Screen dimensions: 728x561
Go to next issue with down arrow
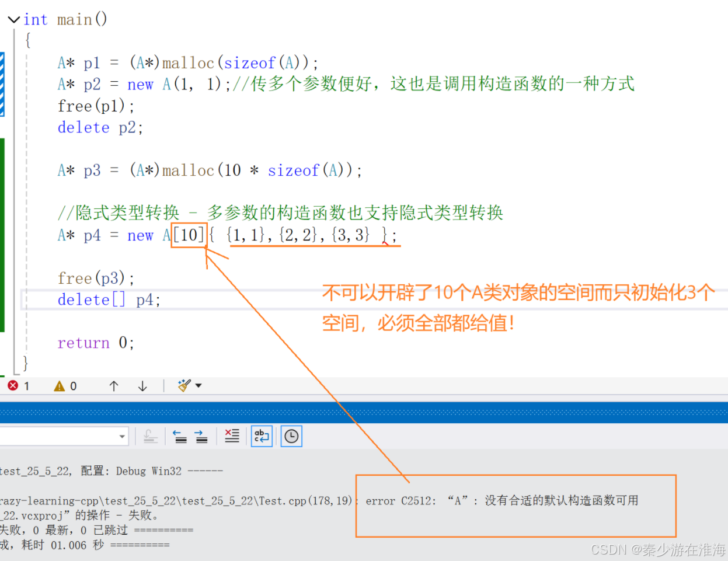pos(142,386)
